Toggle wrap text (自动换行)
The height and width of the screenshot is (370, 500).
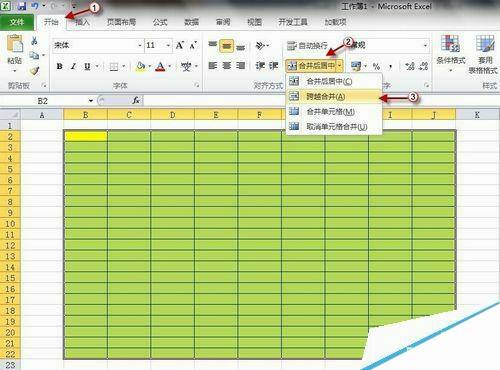coord(307,45)
